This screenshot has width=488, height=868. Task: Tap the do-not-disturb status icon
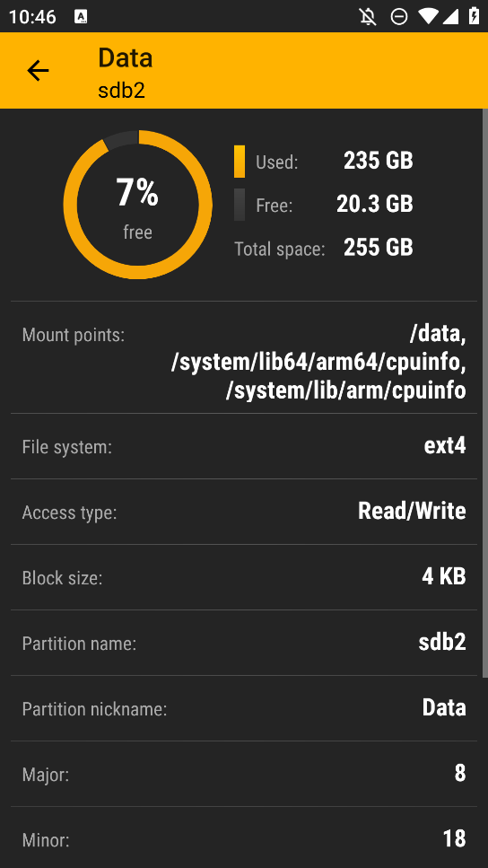click(398, 17)
